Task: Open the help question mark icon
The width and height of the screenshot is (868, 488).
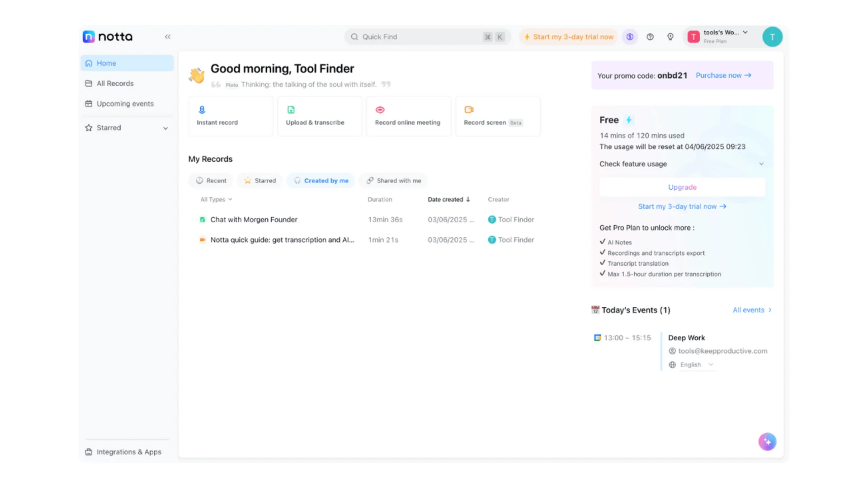Action: pyautogui.click(x=650, y=37)
